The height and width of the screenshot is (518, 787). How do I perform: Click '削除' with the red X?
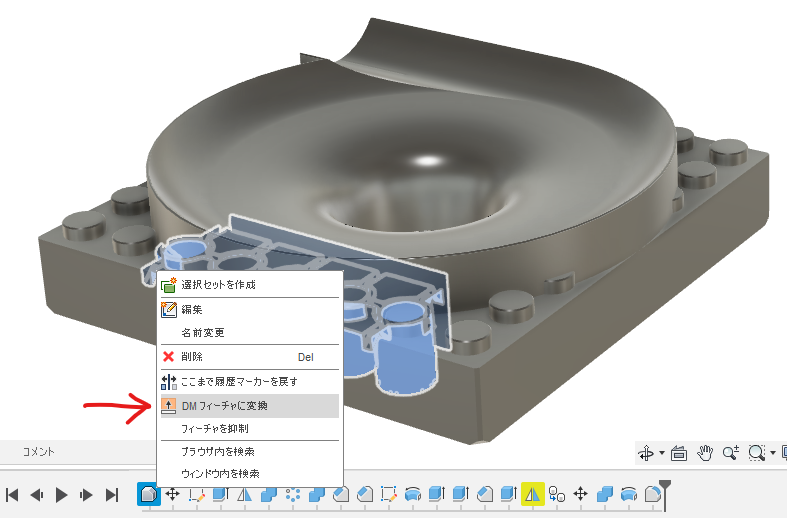pyautogui.click(x=191, y=356)
